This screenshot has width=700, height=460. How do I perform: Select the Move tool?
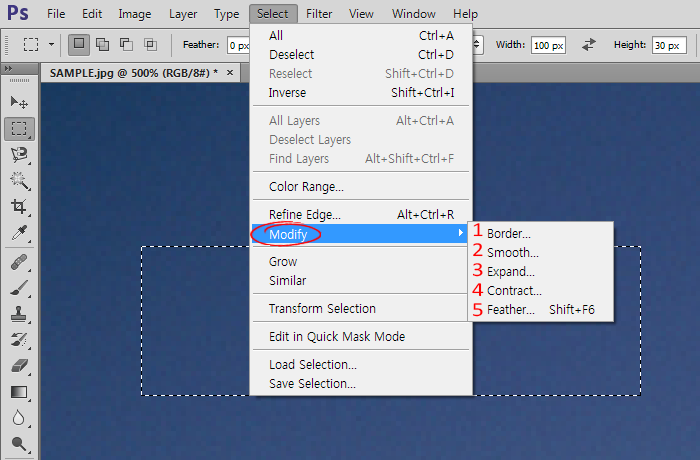(x=19, y=103)
